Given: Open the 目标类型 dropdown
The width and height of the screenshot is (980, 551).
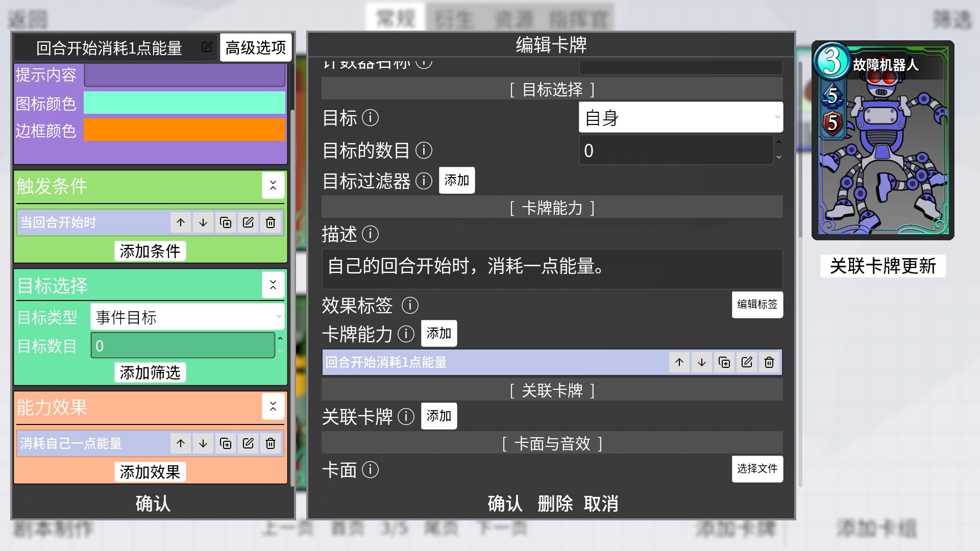Looking at the screenshot, I should point(187,317).
